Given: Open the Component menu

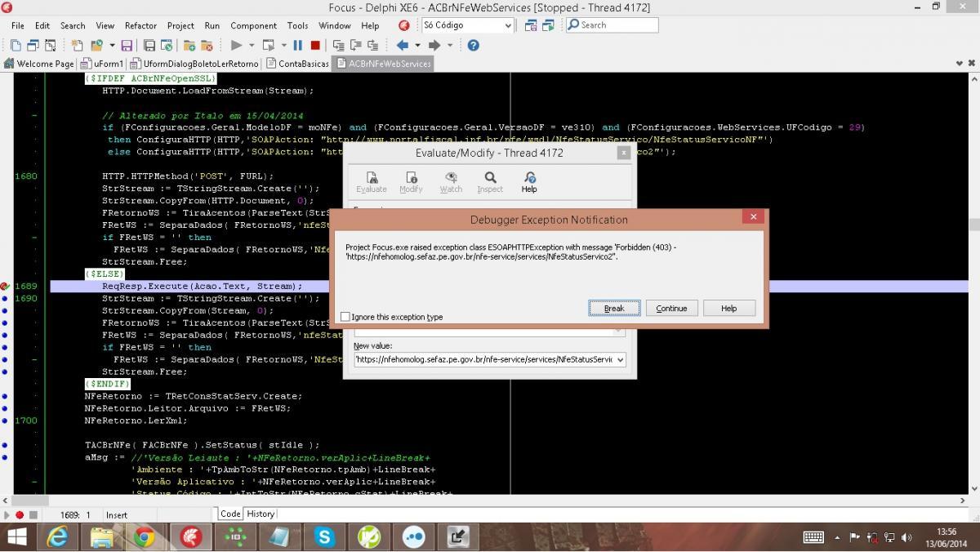Looking at the screenshot, I should pyautogui.click(x=253, y=25).
